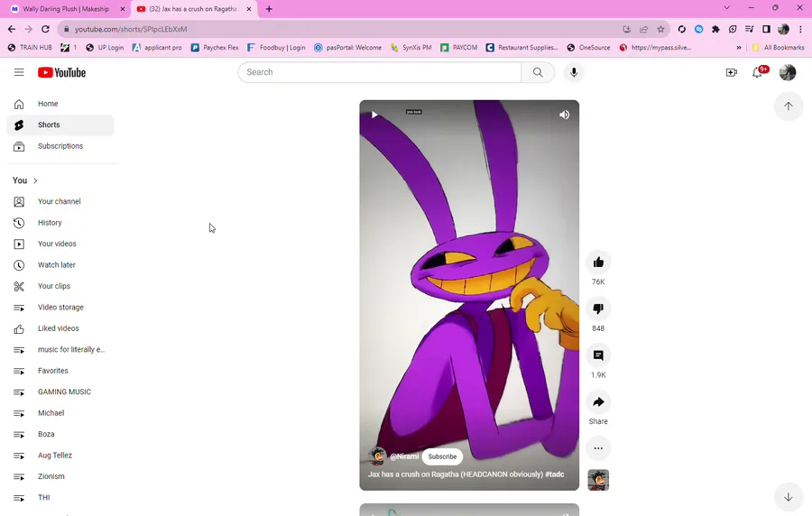
Task: Open the YouTube hamburger guide menu
Action: point(19,72)
